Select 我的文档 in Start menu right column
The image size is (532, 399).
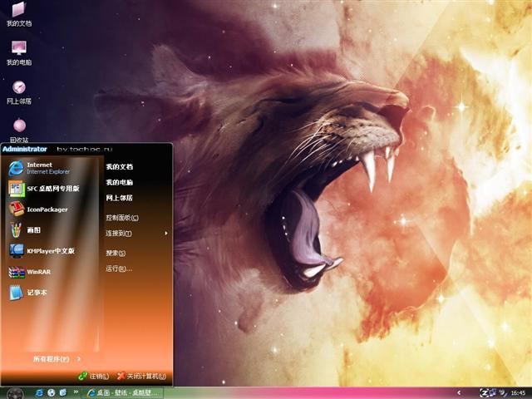(120, 166)
